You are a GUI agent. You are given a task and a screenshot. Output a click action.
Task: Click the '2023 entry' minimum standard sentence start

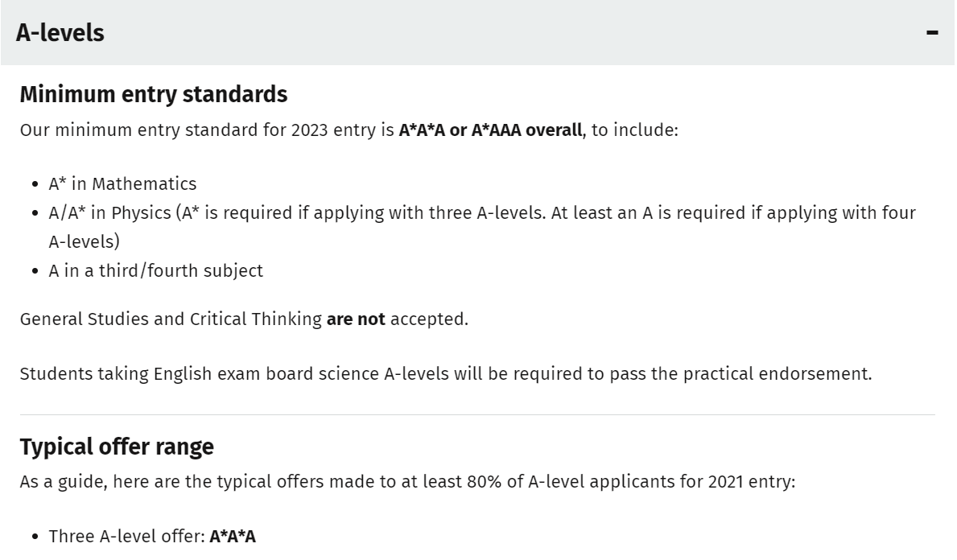pyautogui.click(x=207, y=129)
